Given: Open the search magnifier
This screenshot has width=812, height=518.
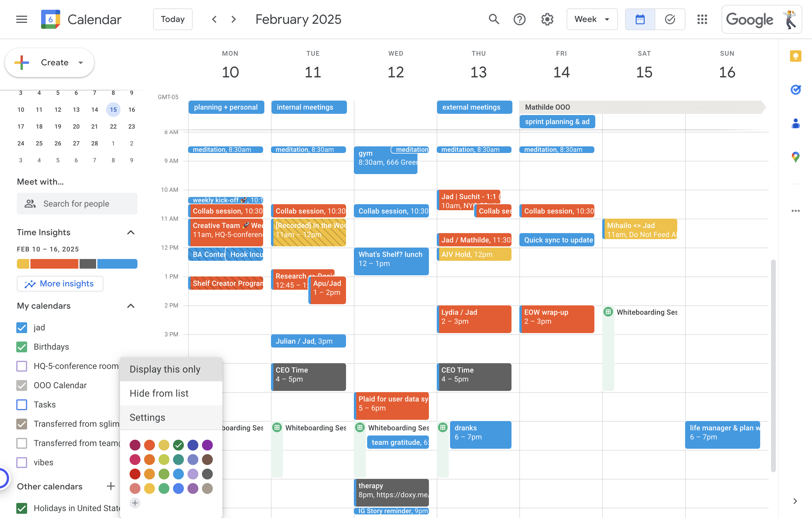Looking at the screenshot, I should (494, 19).
